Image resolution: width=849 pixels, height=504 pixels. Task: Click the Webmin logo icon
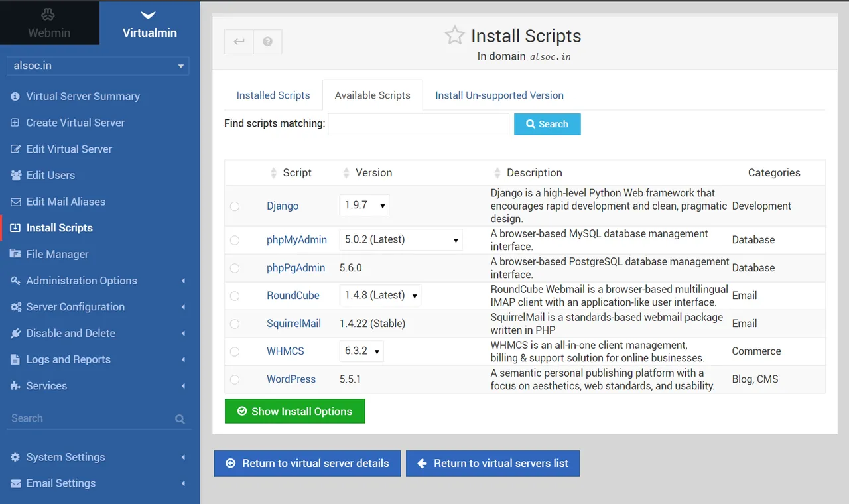[48, 14]
